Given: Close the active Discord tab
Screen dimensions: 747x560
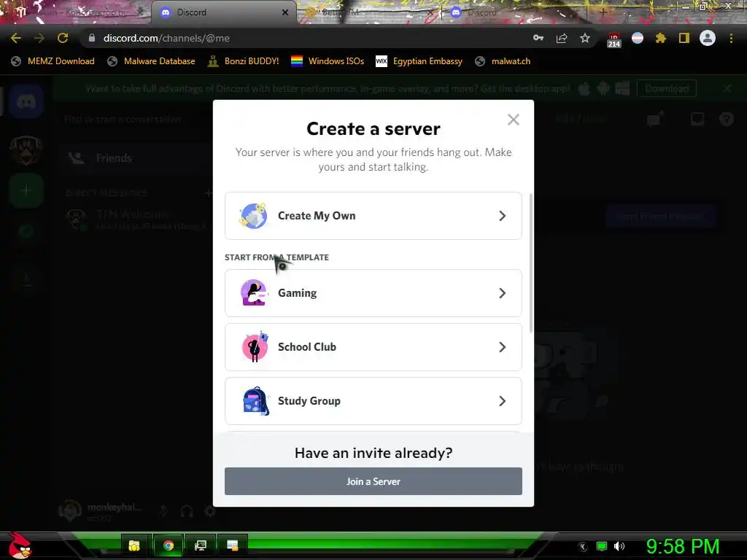Looking at the screenshot, I should [285, 12].
